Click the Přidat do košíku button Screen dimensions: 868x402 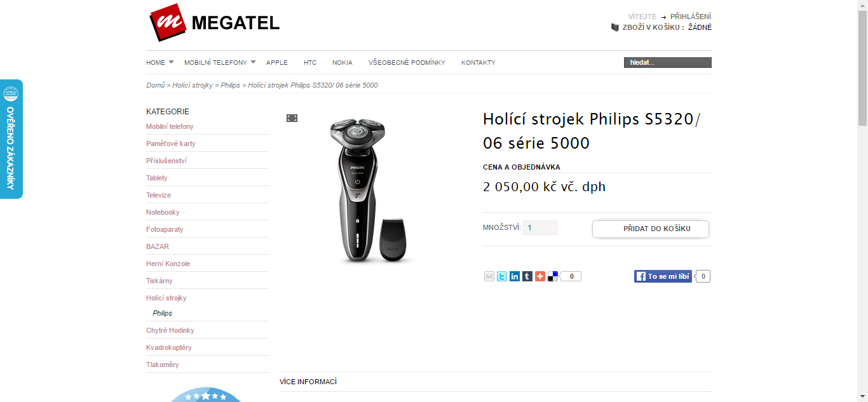pos(651,229)
